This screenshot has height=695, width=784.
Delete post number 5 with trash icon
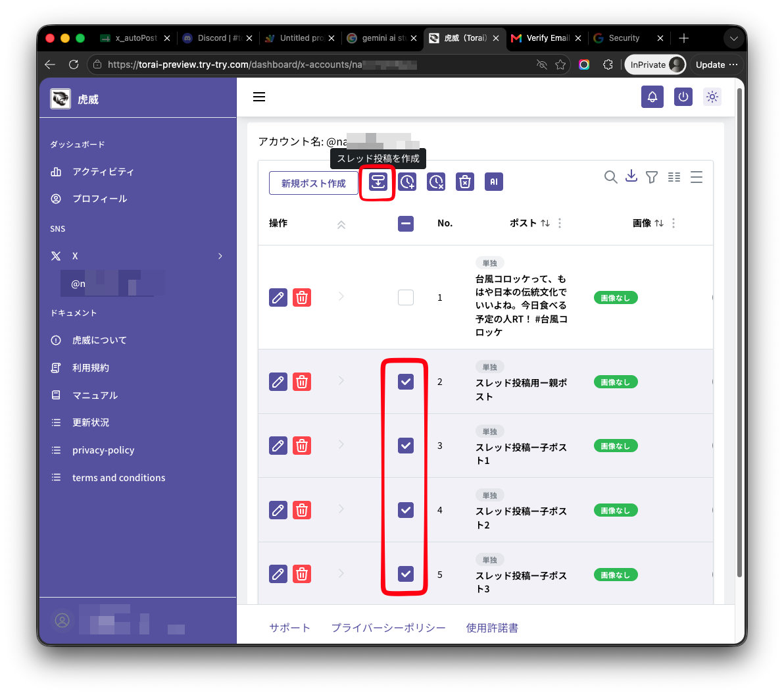[302, 574]
